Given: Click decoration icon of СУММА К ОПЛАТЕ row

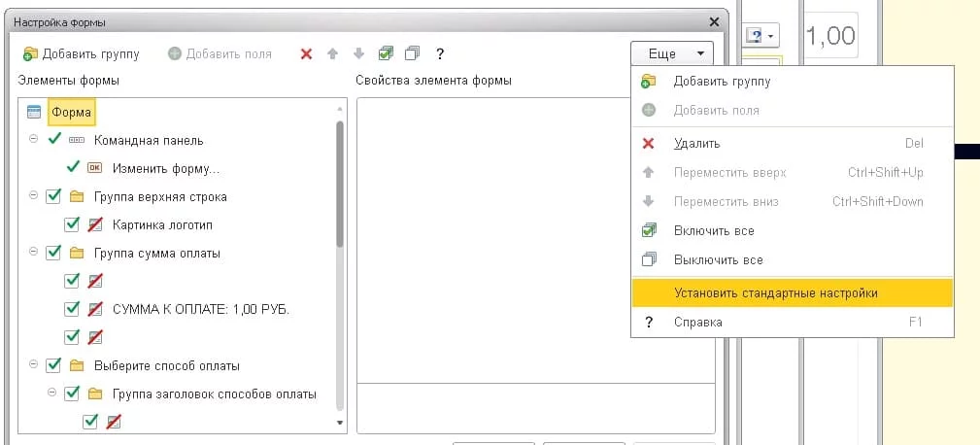Looking at the screenshot, I should click(x=95, y=309).
